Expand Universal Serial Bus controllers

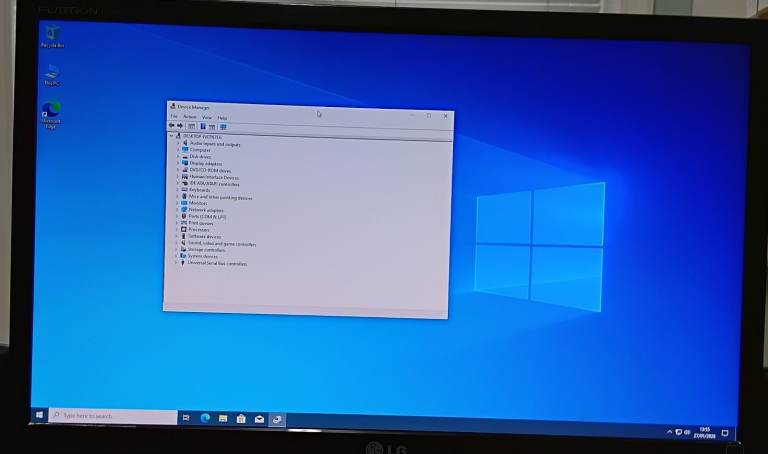coord(176,264)
